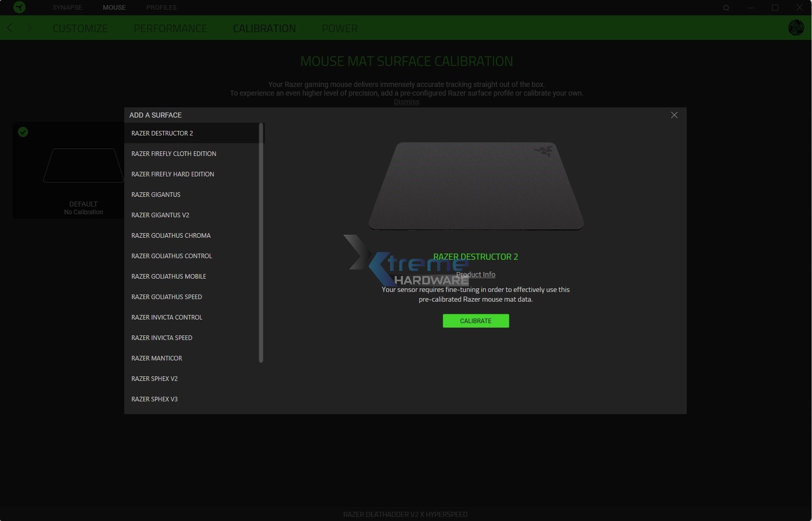Open the Profiles menu item
The image size is (812, 521).
[x=161, y=8]
